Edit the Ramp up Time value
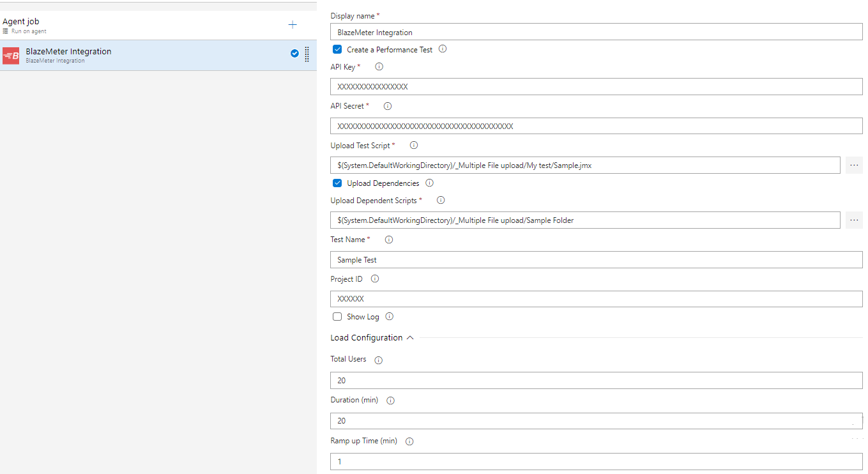The image size is (868, 474). tap(597, 461)
